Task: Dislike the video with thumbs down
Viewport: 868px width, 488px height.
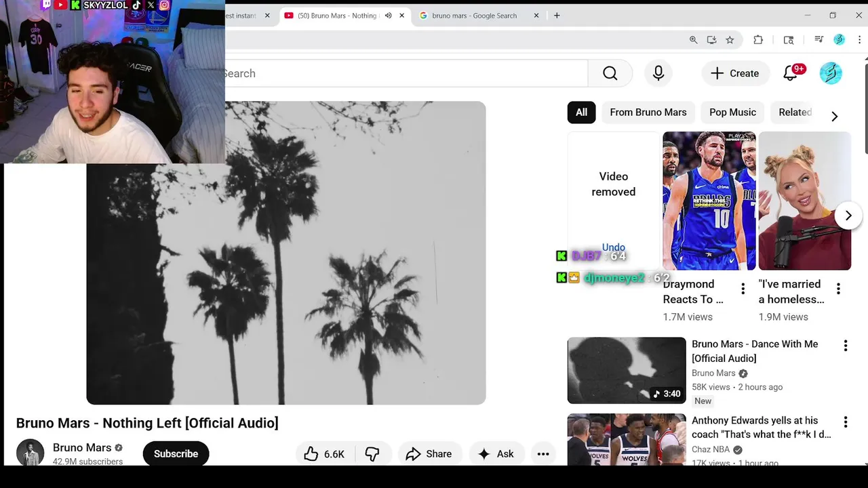Action: pyautogui.click(x=372, y=454)
